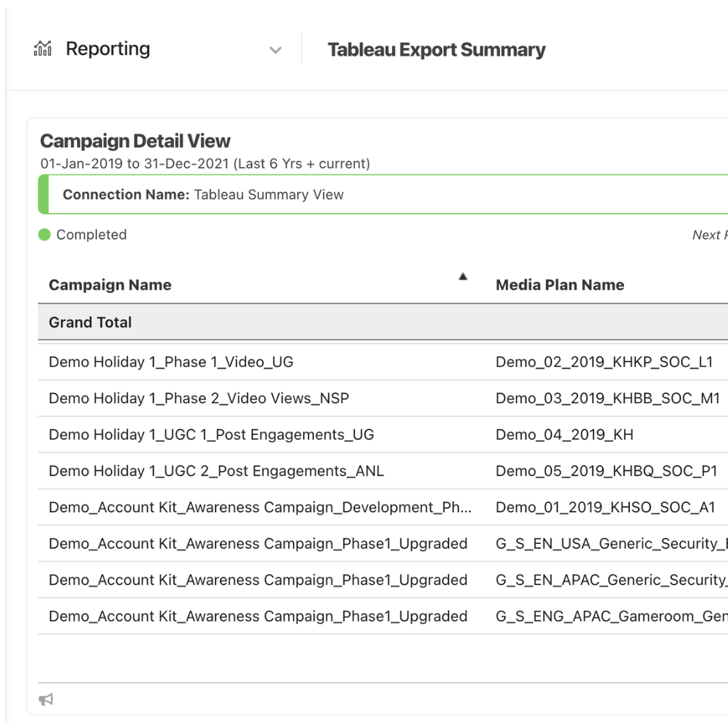The image size is (728, 723).
Task: Click media plan Demo_02_2019_KHKP_SOC_L1
Action: [604, 362]
